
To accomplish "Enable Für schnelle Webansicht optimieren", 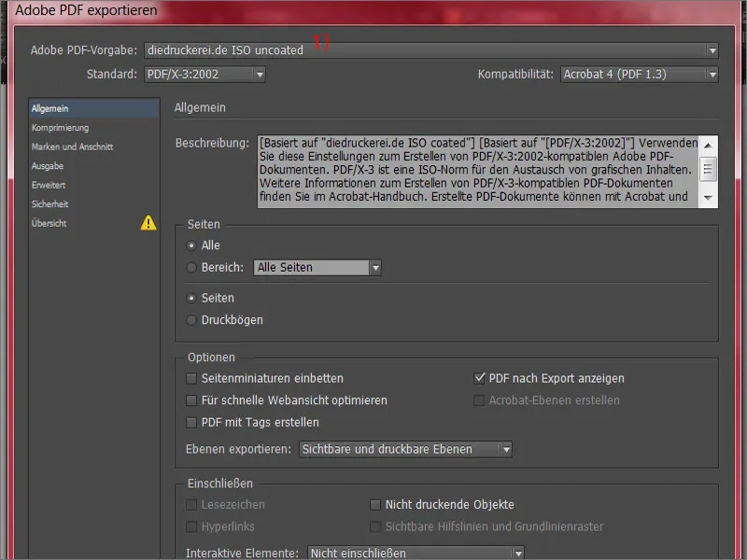I will (x=191, y=400).
